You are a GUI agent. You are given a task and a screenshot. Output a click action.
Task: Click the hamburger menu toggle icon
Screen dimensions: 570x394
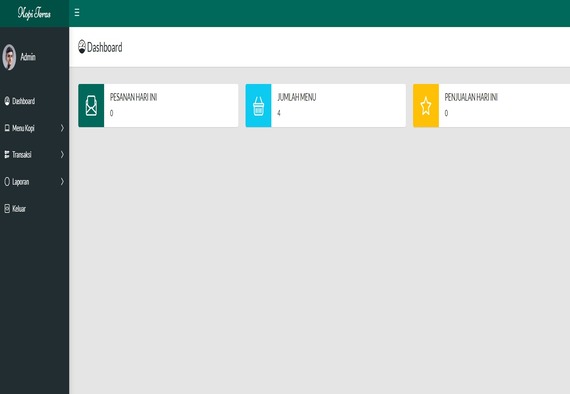(77, 13)
